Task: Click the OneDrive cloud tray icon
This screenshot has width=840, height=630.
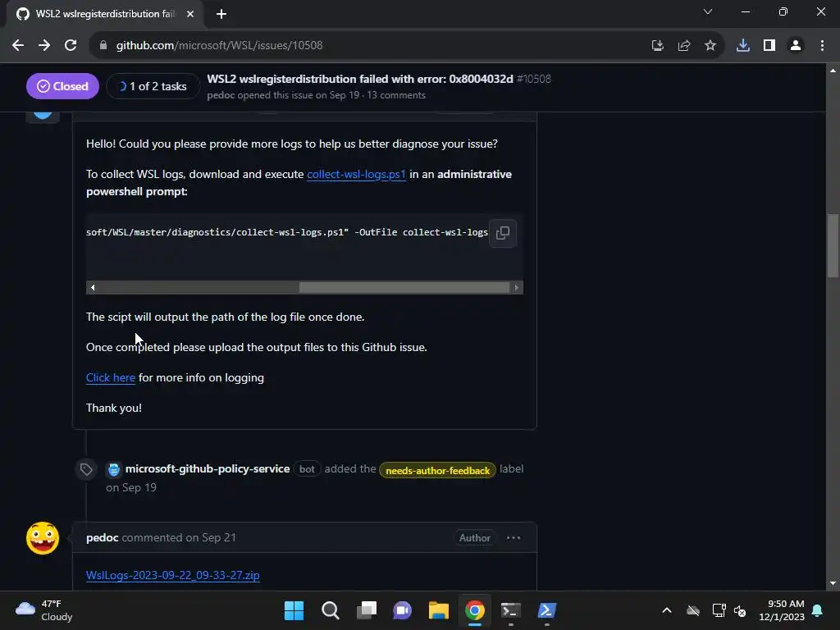Action: point(693,610)
